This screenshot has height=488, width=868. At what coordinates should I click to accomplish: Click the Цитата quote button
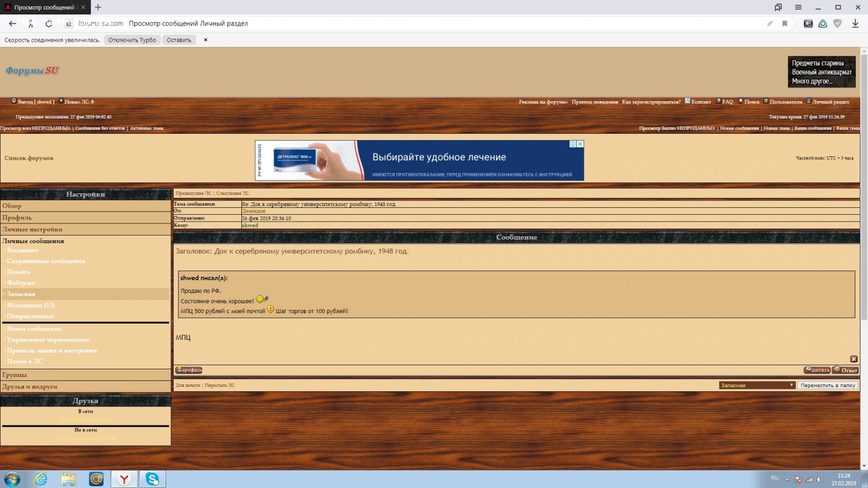pos(816,370)
